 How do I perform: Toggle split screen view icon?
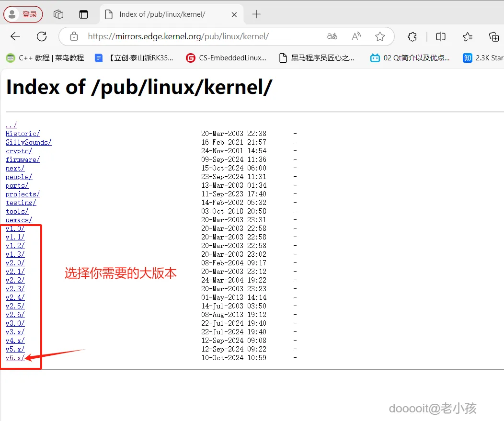coord(441,36)
